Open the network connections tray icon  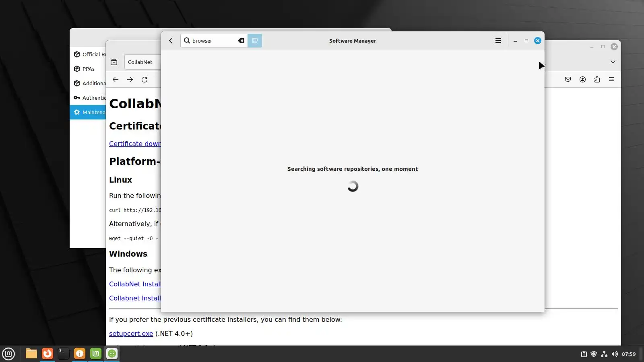[604, 354]
